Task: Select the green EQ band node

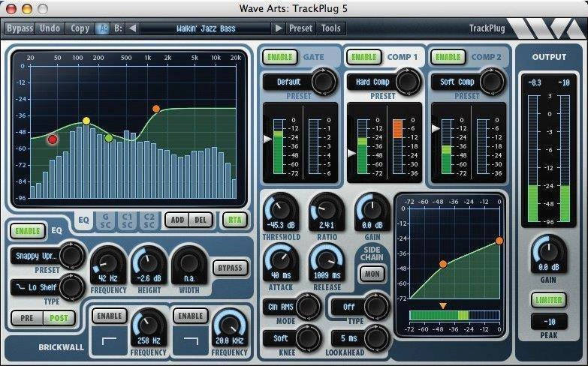Action: click(109, 138)
